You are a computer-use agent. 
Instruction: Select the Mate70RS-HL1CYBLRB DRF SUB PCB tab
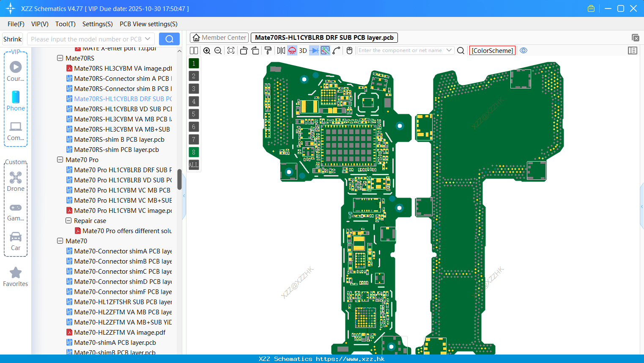pos(324,38)
